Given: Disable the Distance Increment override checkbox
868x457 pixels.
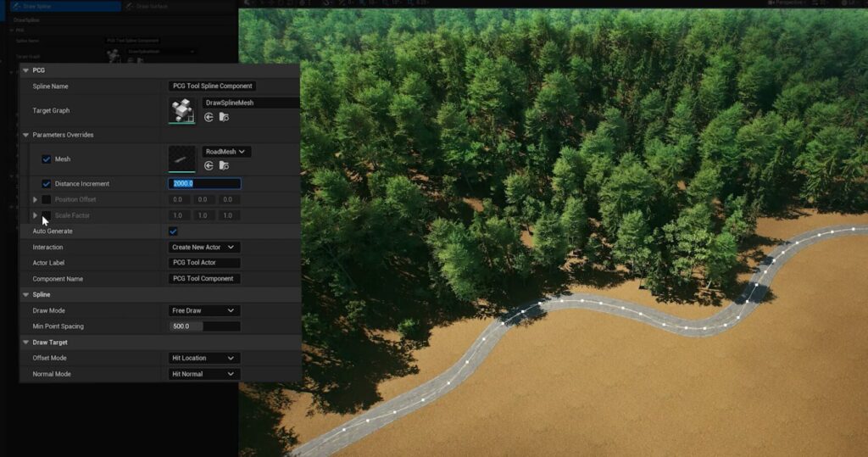Looking at the screenshot, I should (47, 184).
